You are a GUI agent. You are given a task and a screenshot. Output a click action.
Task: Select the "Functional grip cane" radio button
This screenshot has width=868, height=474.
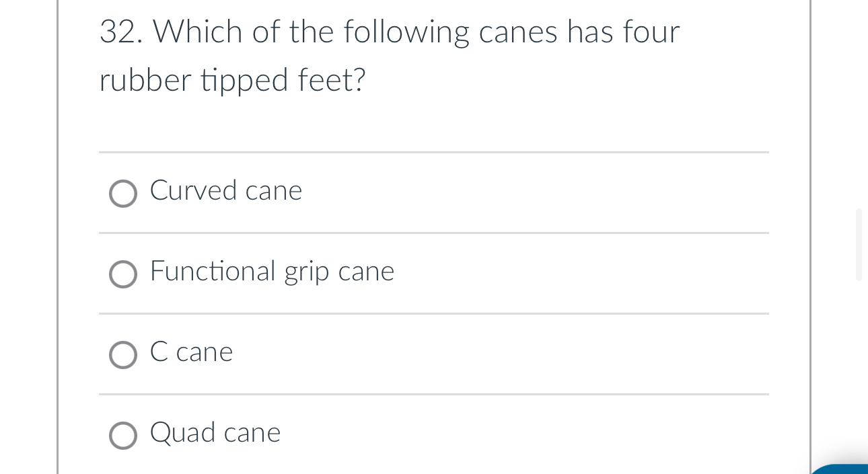[x=123, y=274]
